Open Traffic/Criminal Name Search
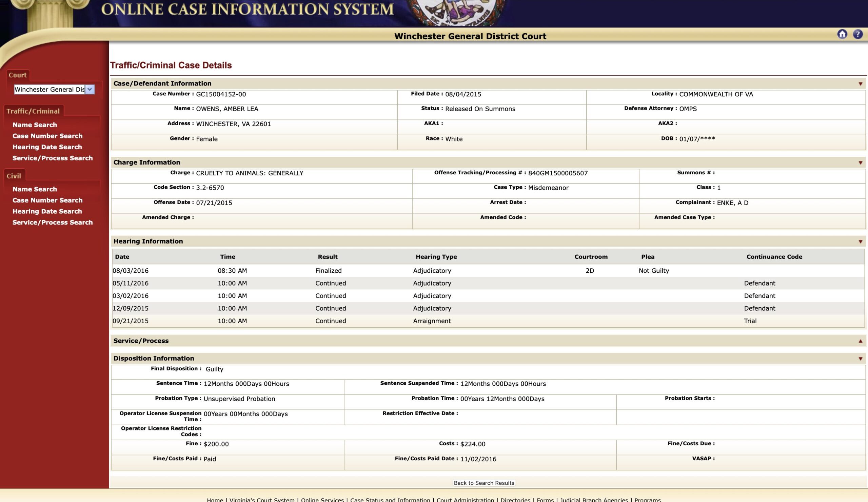Image resolution: width=868 pixels, height=502 pixels. click(x=35, y=125)
